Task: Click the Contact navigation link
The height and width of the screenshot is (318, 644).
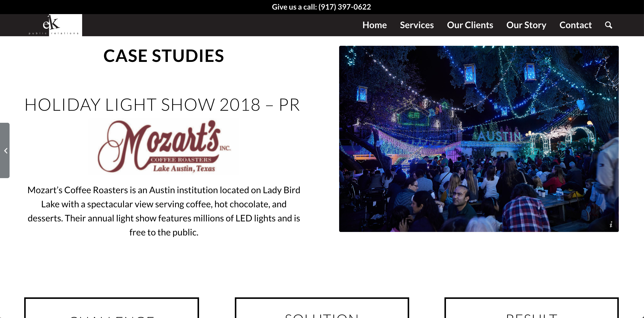Action: pyautogui.click(x=575, y=25)
